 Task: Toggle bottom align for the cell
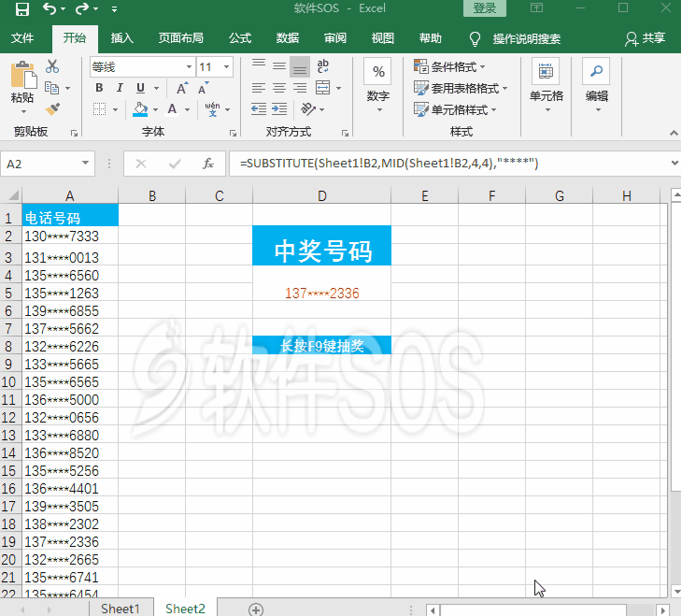point(300,66)
